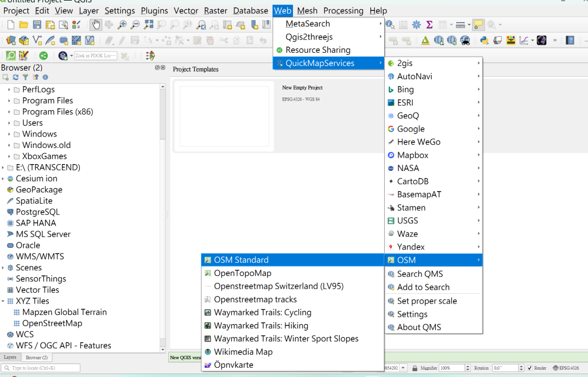588x377 pixels.
Task: Switch to the Layers panel tab
Action: [x=10, y=357]
